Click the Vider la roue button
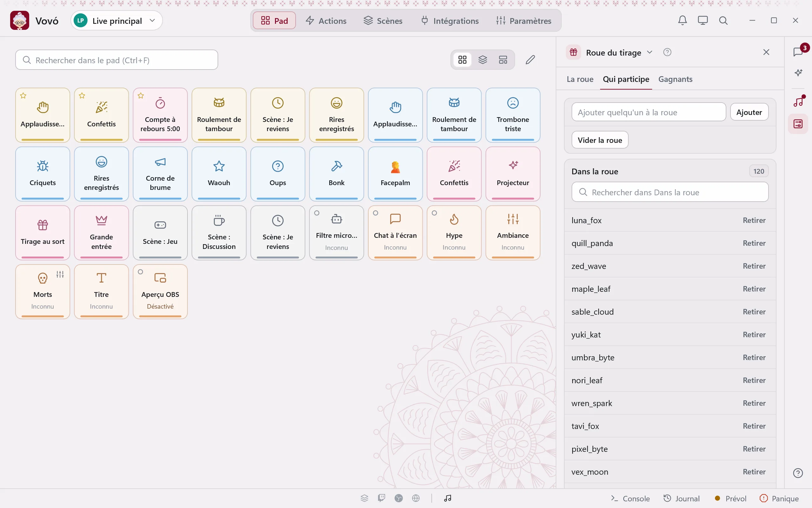This screenshot has height=508, width=812. tap(600, 140)
